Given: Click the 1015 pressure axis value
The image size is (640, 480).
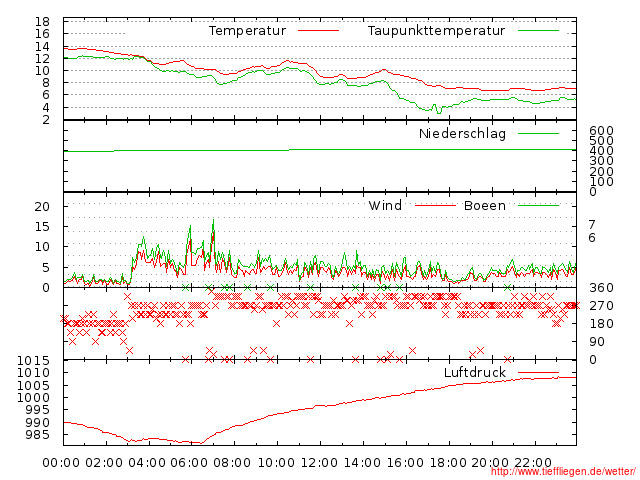Looking at the screenshot, I should click(33, 360).
